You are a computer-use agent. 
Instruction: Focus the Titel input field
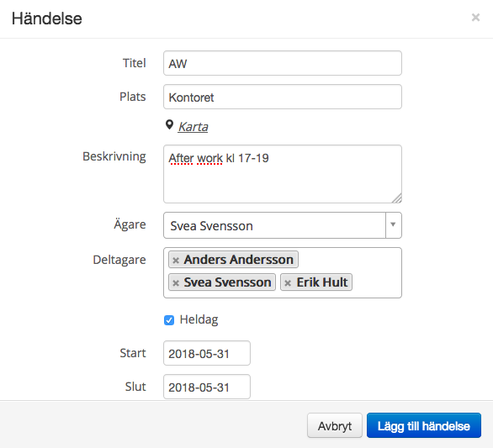point(283,63)
